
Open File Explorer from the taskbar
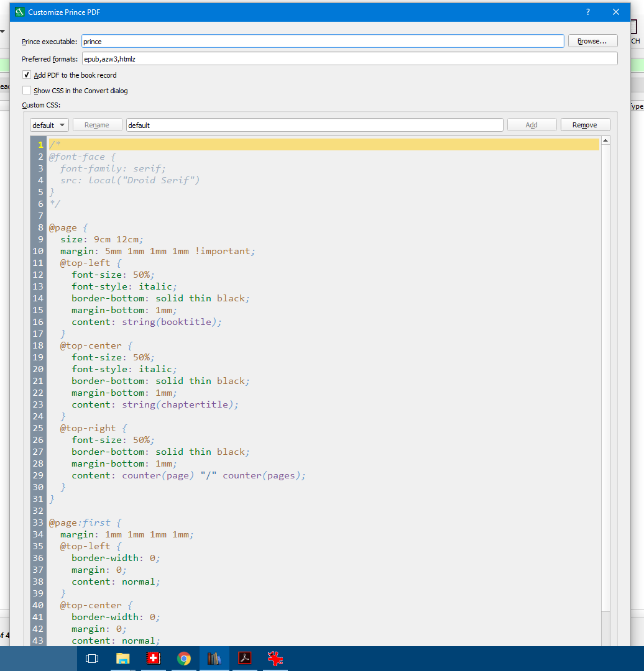[x=123, y=659]
